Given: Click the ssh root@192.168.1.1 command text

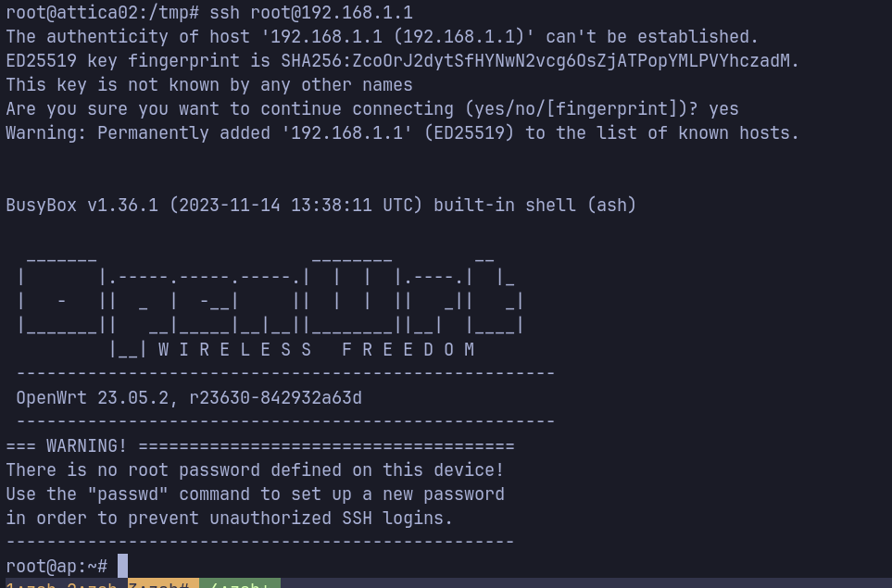Looking at the screenshot, I should pos(311,13).
